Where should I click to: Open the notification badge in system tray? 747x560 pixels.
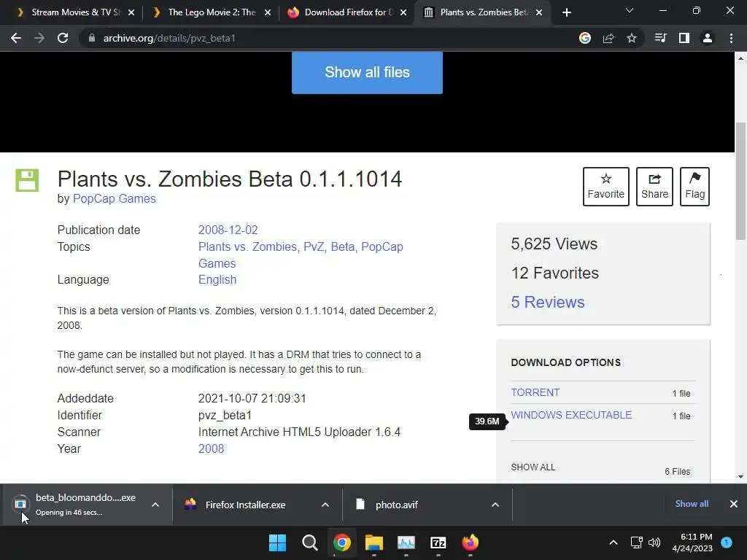[x=727, y=542]
